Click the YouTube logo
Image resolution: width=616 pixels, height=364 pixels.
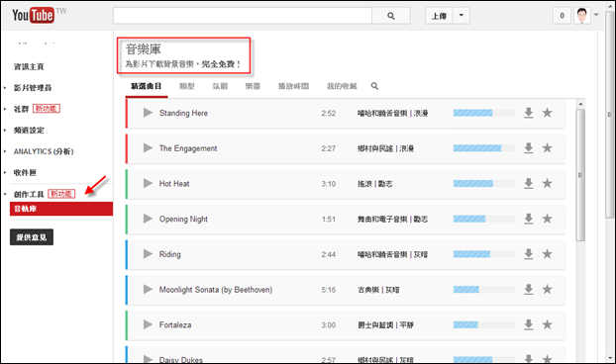click(x=33, y=15)
